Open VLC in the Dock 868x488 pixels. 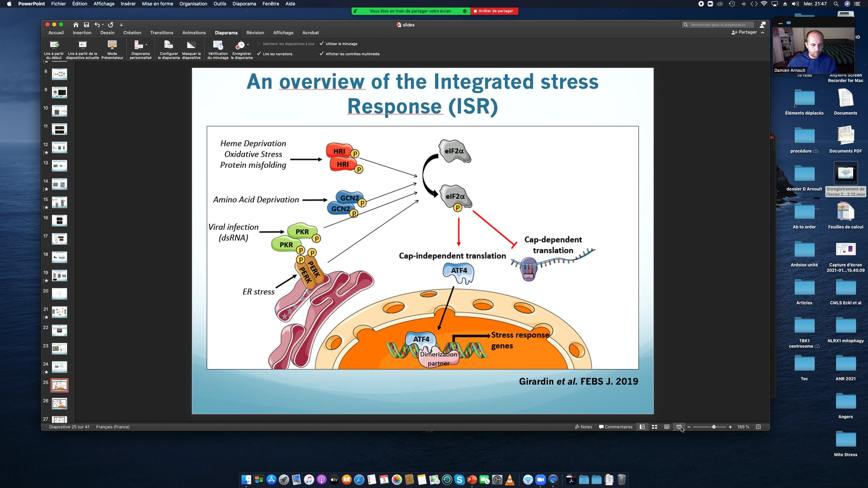pos(510,480)
